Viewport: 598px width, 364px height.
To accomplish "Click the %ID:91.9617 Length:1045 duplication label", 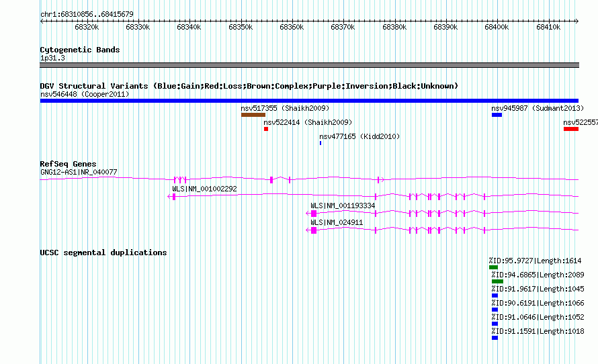I will (538, 289).
